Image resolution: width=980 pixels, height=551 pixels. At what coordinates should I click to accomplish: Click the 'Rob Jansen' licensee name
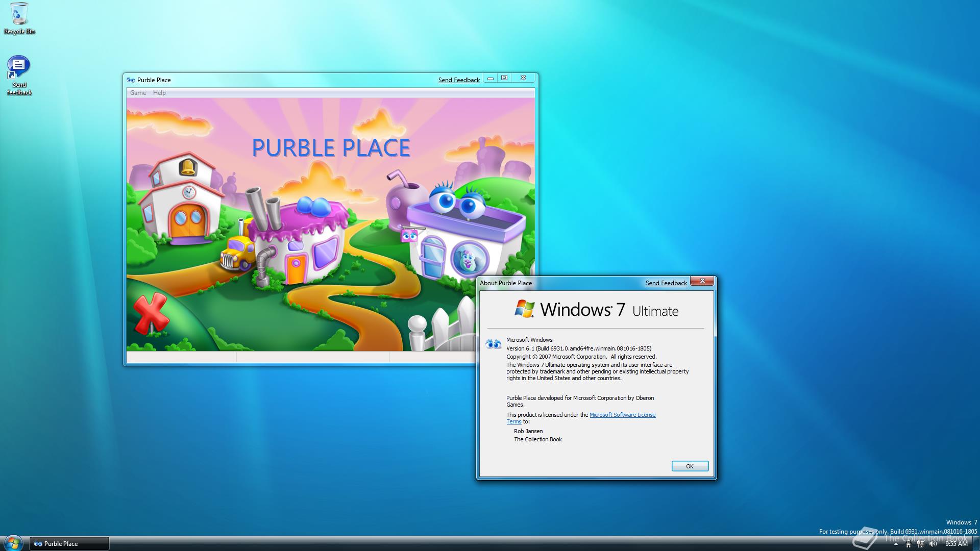(528, 431)
